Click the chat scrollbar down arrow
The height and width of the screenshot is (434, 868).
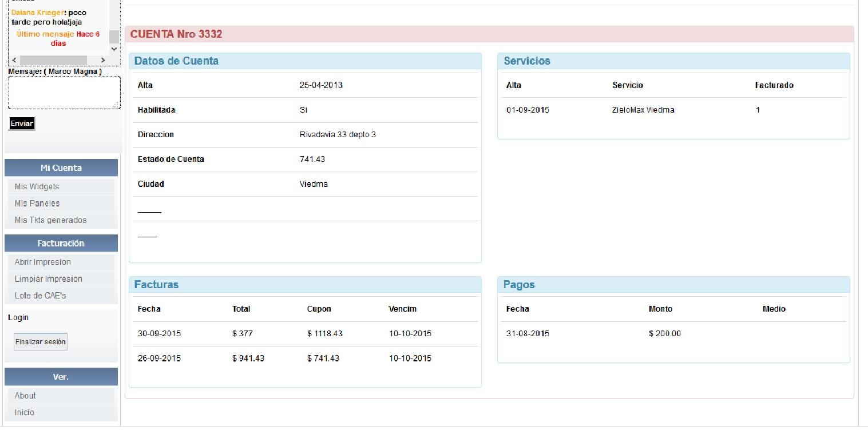click(x=113, y=49)
